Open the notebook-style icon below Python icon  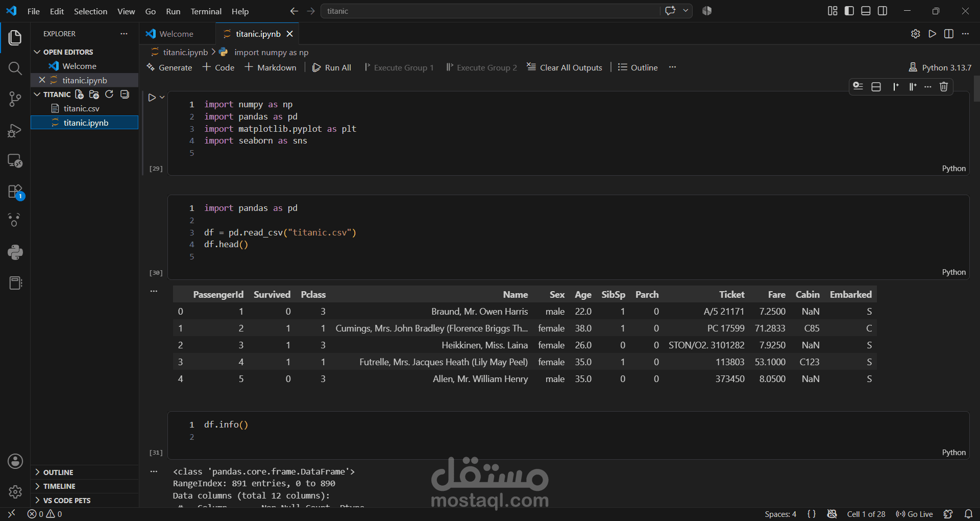tap(15, 283)
